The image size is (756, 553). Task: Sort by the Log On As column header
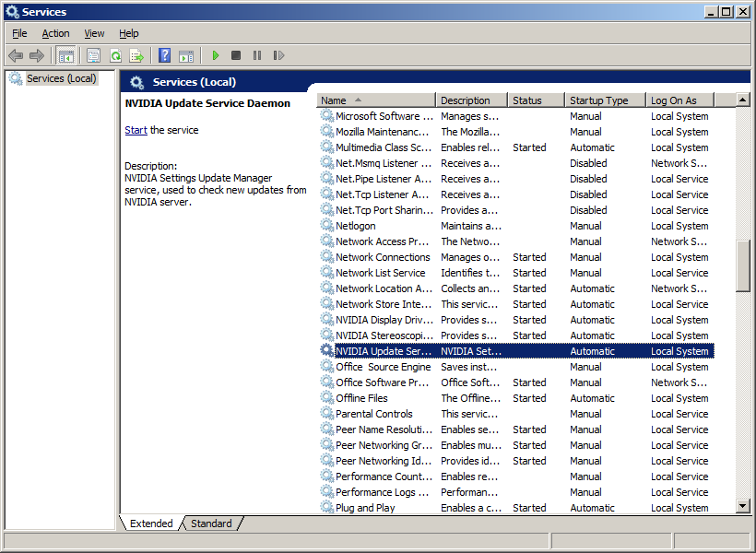pyautogui.click(x=679, y=100)
